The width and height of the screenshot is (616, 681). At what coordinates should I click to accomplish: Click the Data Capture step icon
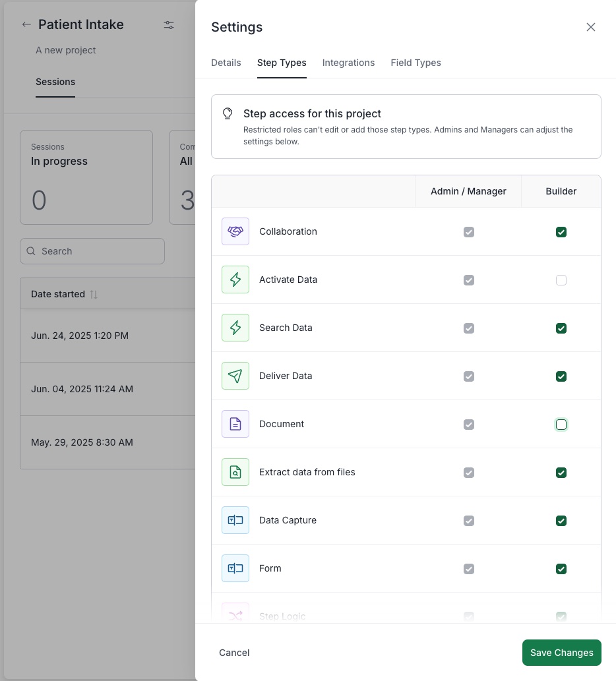pyautogui.click(x=235, y=520)
